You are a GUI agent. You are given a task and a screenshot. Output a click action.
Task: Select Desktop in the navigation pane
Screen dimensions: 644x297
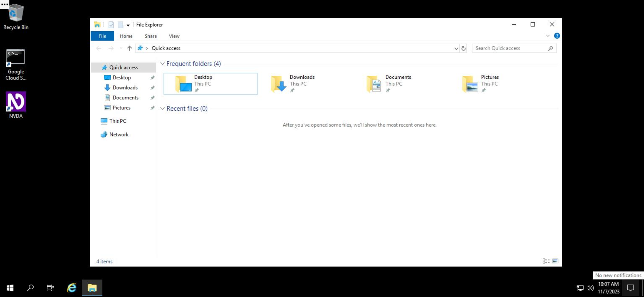coord(121,77)
